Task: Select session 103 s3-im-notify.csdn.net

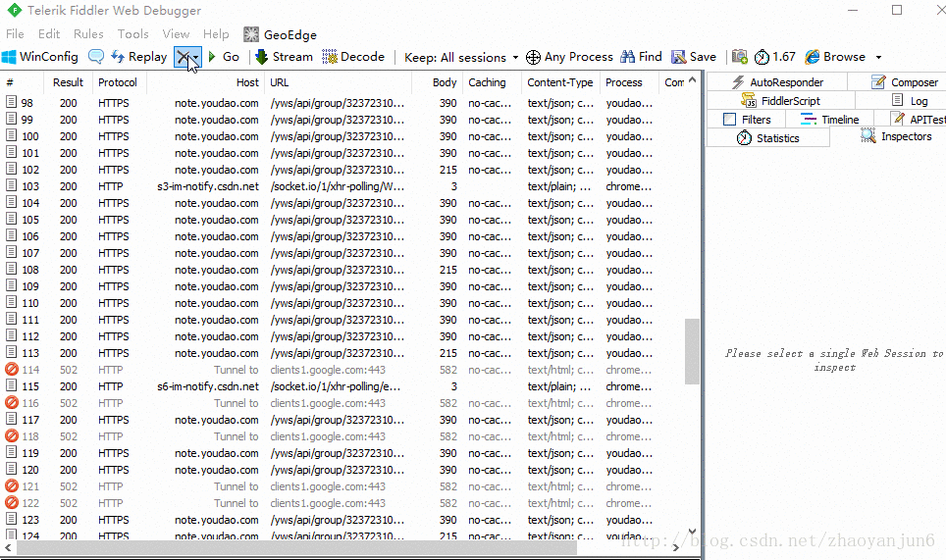Action: [343, 186]
